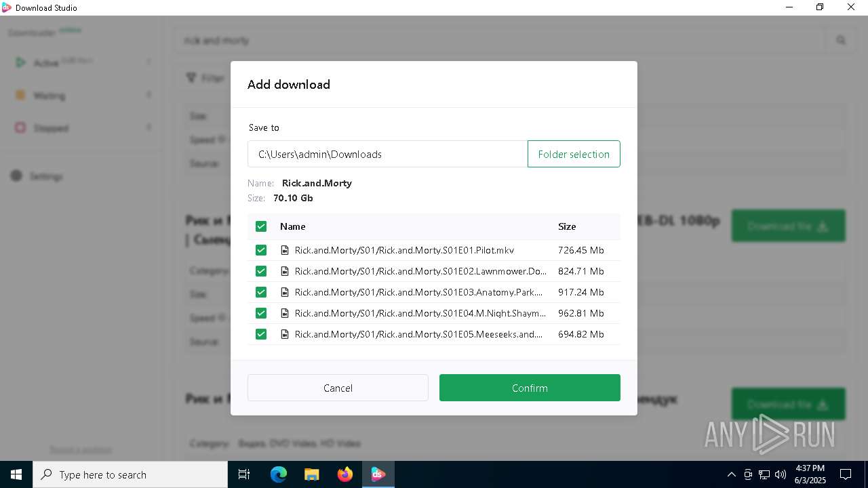The image size is (868, 488).
Task: Click the Windows taskbar search box
Action: 130,474
